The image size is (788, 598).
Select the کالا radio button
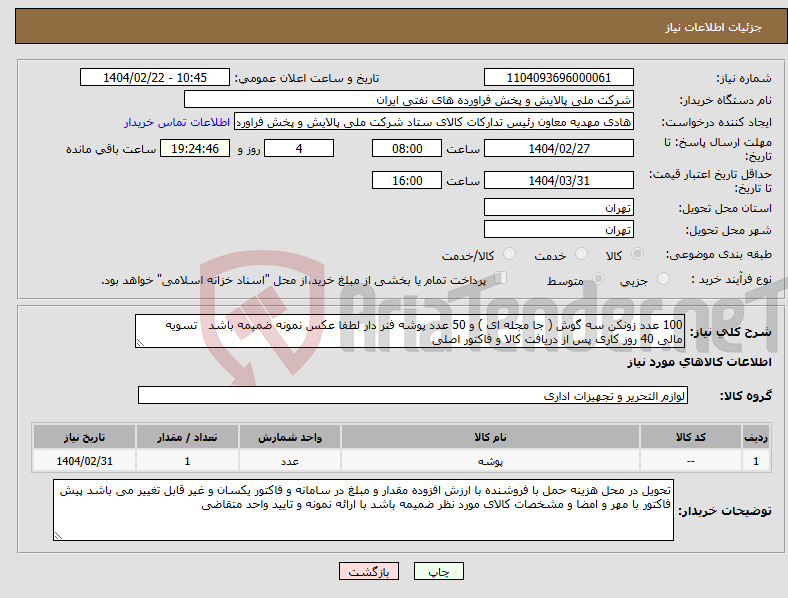coord(637,254)
